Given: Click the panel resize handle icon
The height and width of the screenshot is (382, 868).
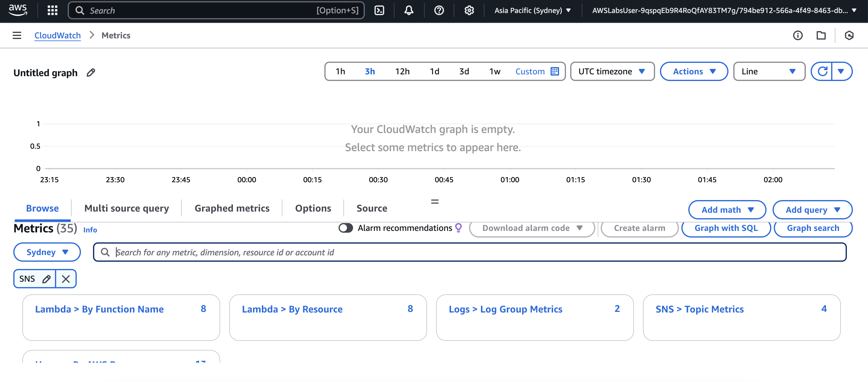Looking at the screenshot, I should (x=435, y=202).
